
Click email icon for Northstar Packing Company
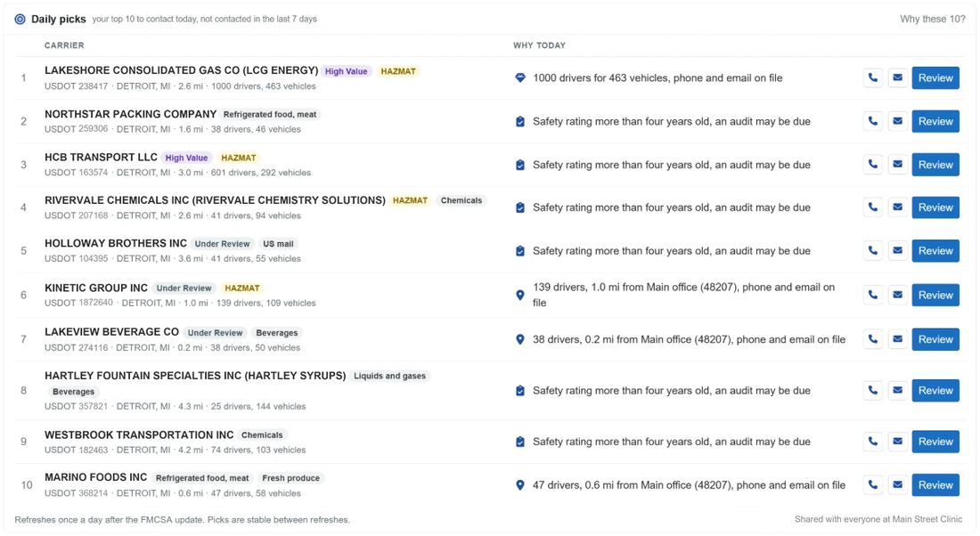point(897,121)
